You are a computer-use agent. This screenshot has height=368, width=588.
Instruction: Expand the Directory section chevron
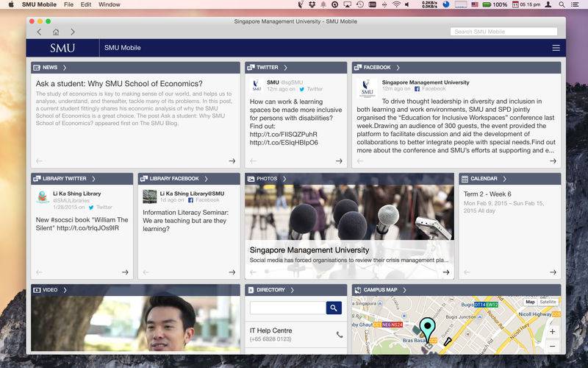292,290
